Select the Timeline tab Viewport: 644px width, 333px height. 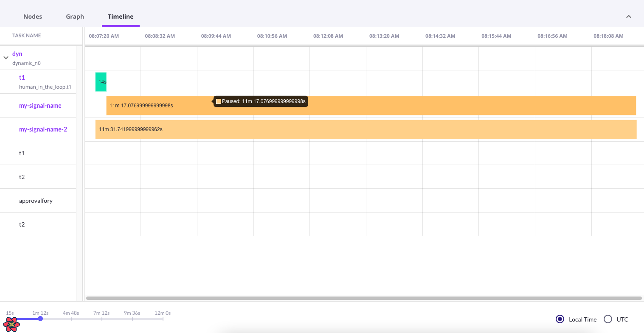121,17
